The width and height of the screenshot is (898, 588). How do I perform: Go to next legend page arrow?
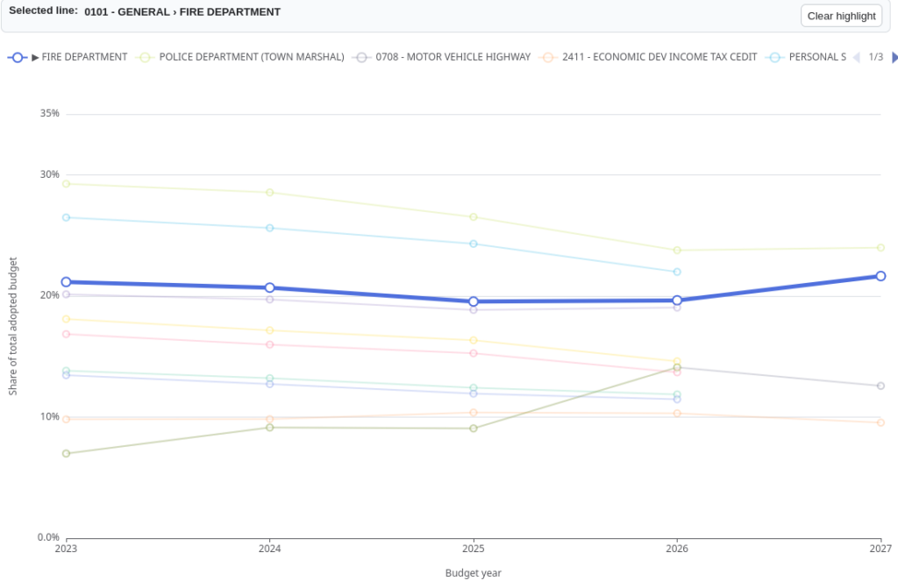coord(894,57)
